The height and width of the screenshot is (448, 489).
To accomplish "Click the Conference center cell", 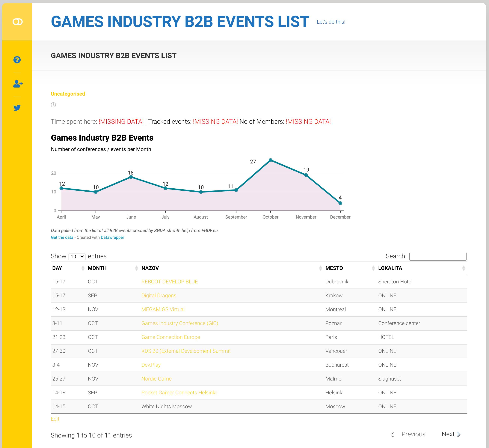I will (x=399, y=323).
